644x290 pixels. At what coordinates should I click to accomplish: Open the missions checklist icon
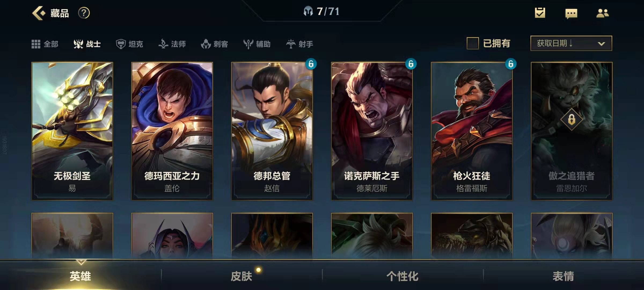[540, 13]
